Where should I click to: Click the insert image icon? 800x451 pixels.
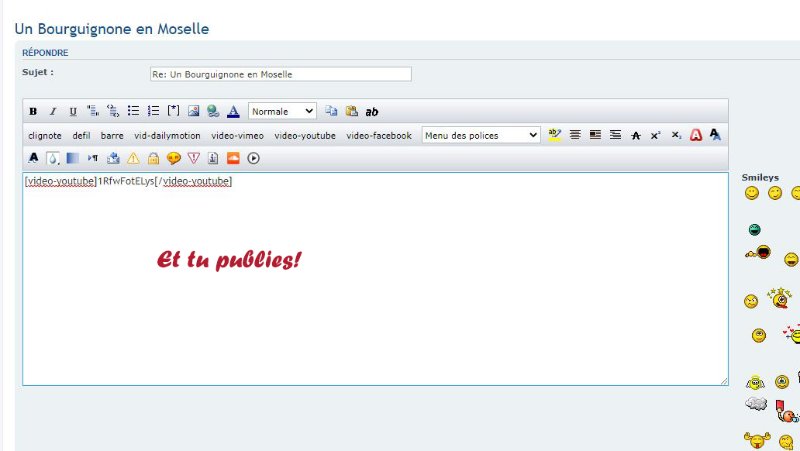[x=194, y=112]
